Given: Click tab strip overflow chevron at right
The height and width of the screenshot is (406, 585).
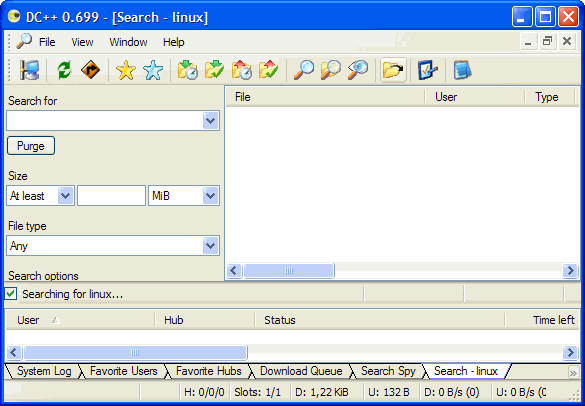Looking at the screenshot, I should point(573,372).
